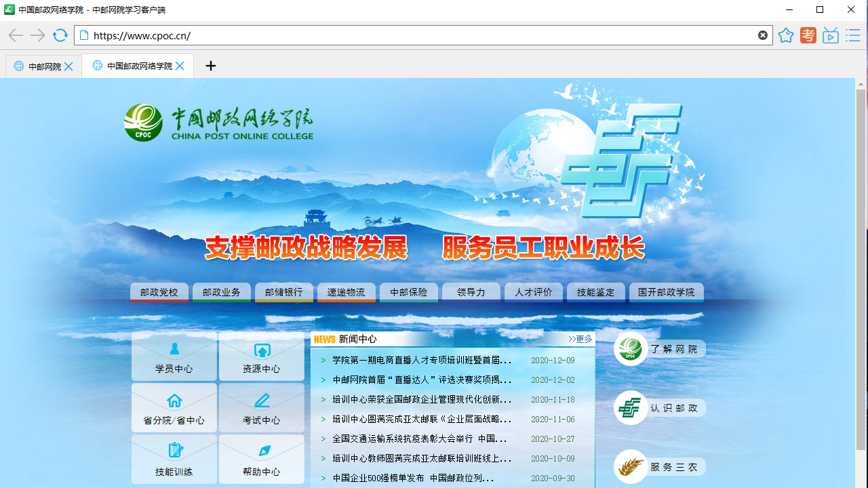The height and width of the screenshot is (488, 868).
Task: Click the 省分院/省中心 home icon
Action: pos(174,401)
